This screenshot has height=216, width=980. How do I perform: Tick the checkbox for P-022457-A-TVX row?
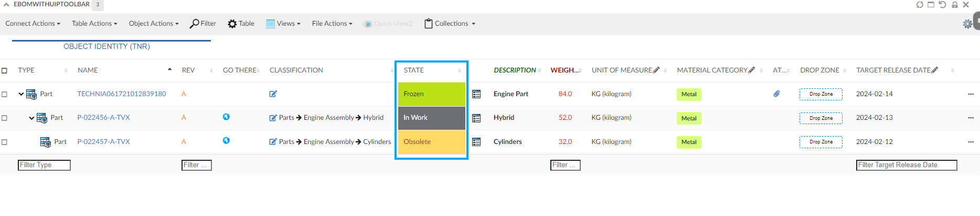click(x=5, y=142)
